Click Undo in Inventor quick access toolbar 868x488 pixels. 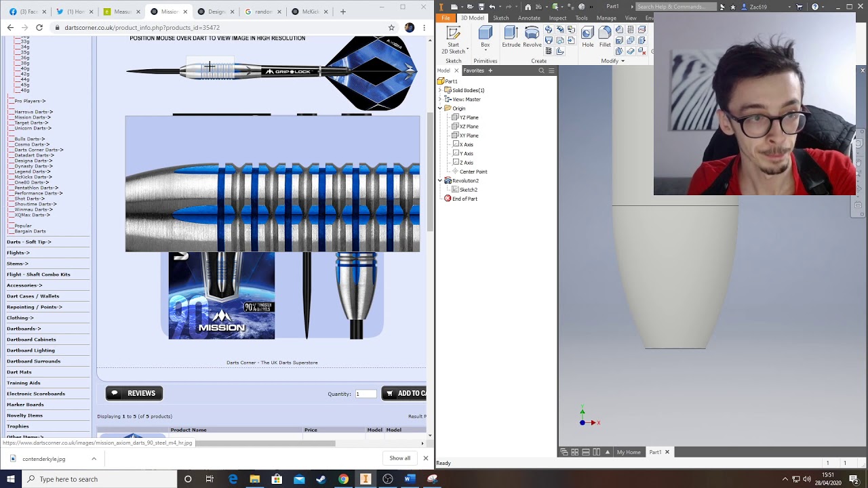tap(492, 7)
